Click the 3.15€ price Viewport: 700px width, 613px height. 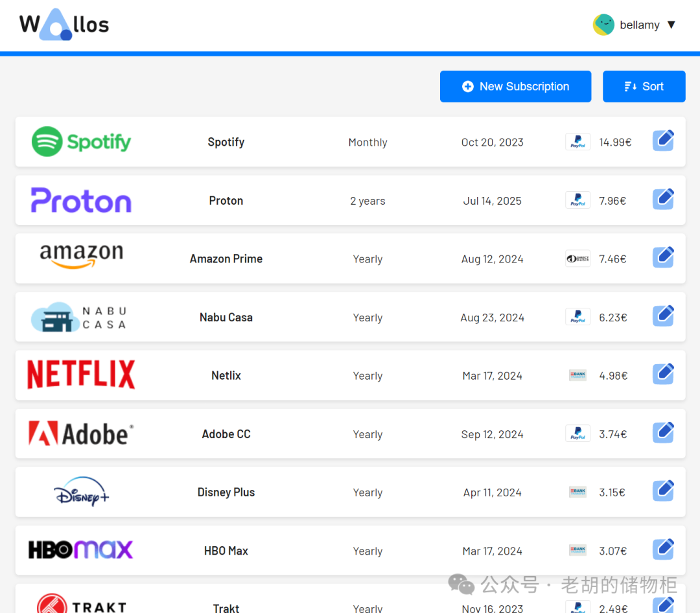612,492
